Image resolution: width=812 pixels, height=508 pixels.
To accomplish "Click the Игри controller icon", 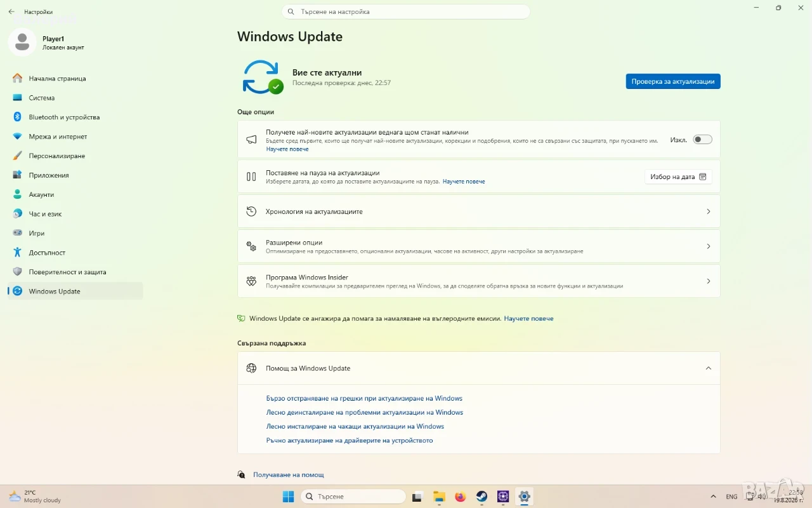I will (x=17, y=233).
